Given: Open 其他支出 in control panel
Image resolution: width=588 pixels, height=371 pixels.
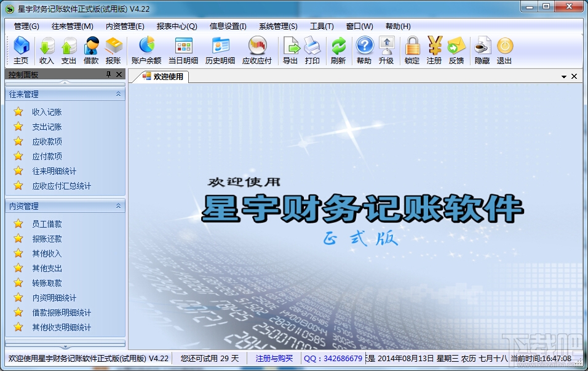Looking at the screenshot, I should coord(47,268).
